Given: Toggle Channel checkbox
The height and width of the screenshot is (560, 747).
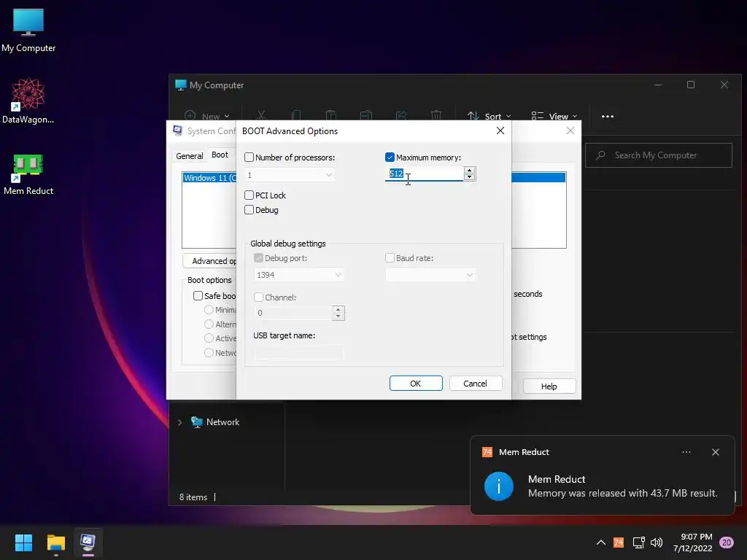Looking at the screenshot, I should tap(259, 297).
